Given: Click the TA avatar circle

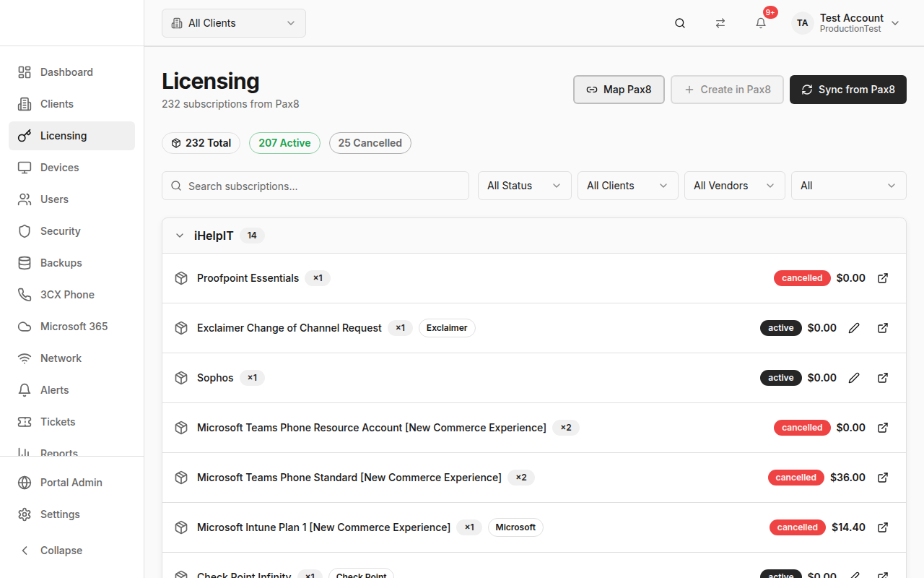Looking at the screenshot, I should click(x=803, y=23).
